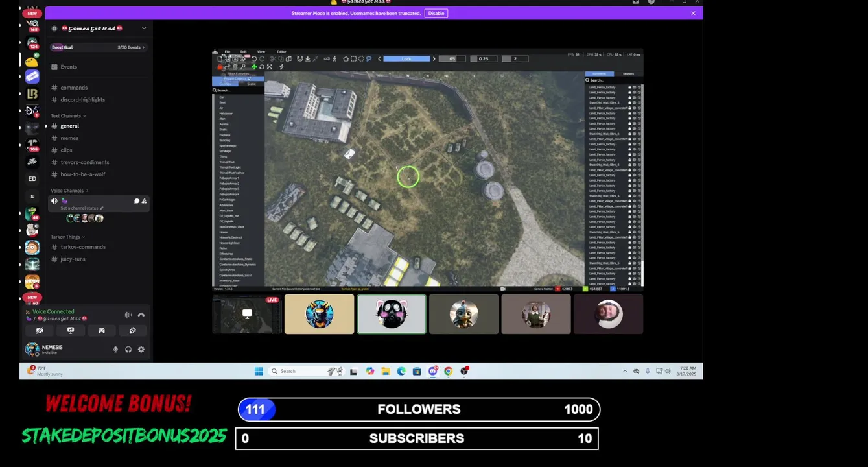Toggle the magnet snap icon in the editor
This screenshot has width=868, height=467.
point(299,58)
